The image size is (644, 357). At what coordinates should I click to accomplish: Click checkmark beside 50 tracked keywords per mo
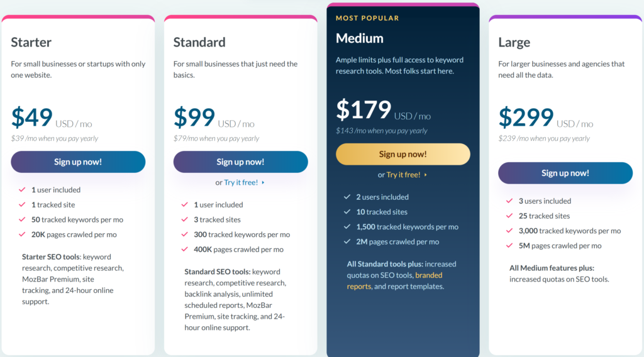(22, 219)
